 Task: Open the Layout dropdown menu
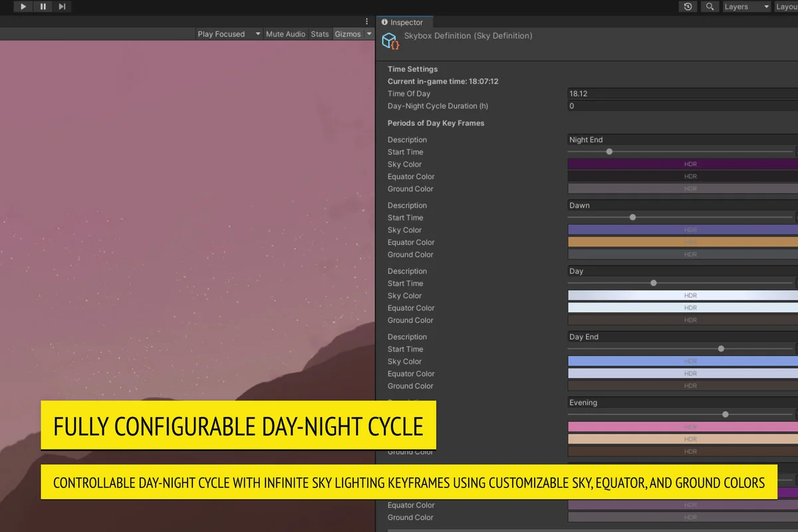786,7
